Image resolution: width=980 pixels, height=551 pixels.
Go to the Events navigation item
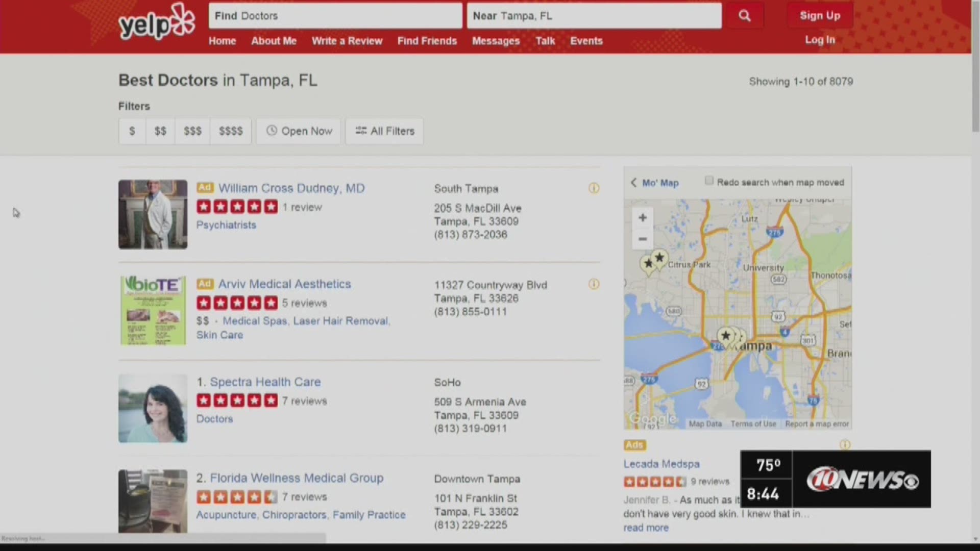(586, 41)
